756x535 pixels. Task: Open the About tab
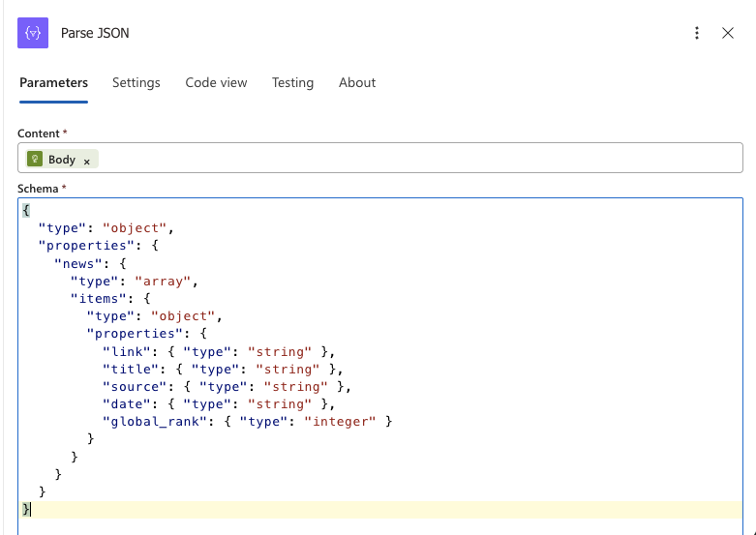click(x=357, y=83)
